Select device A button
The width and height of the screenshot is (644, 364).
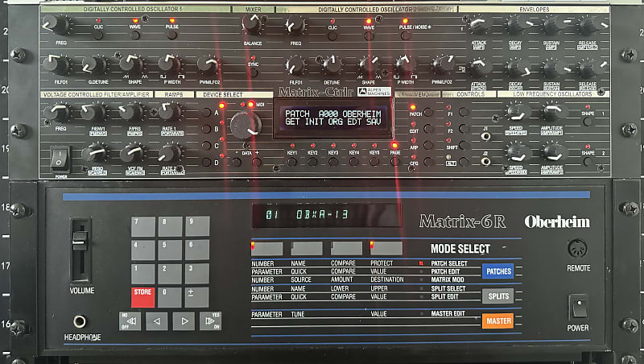click(x=206, y=112)
